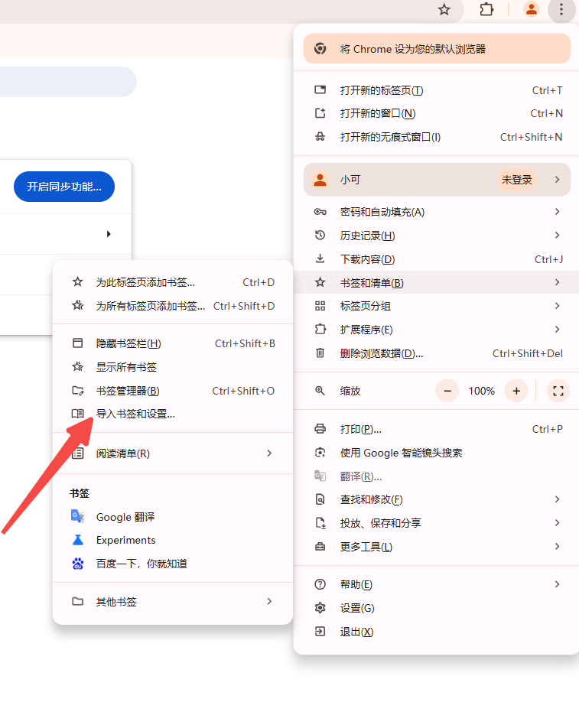Click the cast icon beside 投放、保存和分享
This screenshot has height=728, width=579.
(x=320, y=523)
